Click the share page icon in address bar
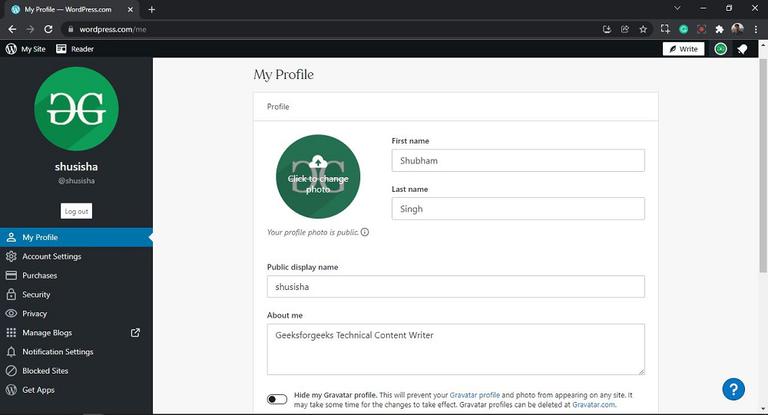768x415 pixels. pyautogui.click(x=625, y=29)
